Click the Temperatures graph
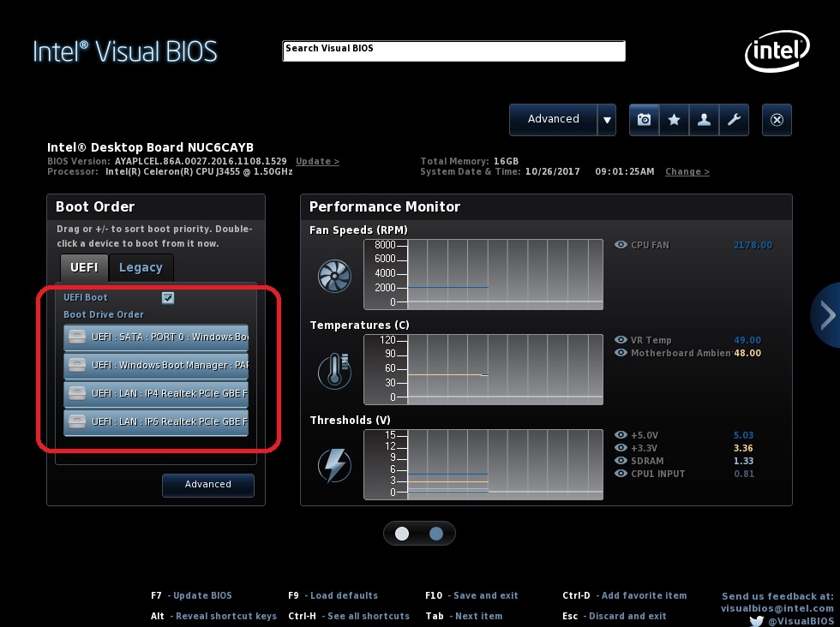Image resolution: width=840 pixels, height=627 pixels. 483,369
